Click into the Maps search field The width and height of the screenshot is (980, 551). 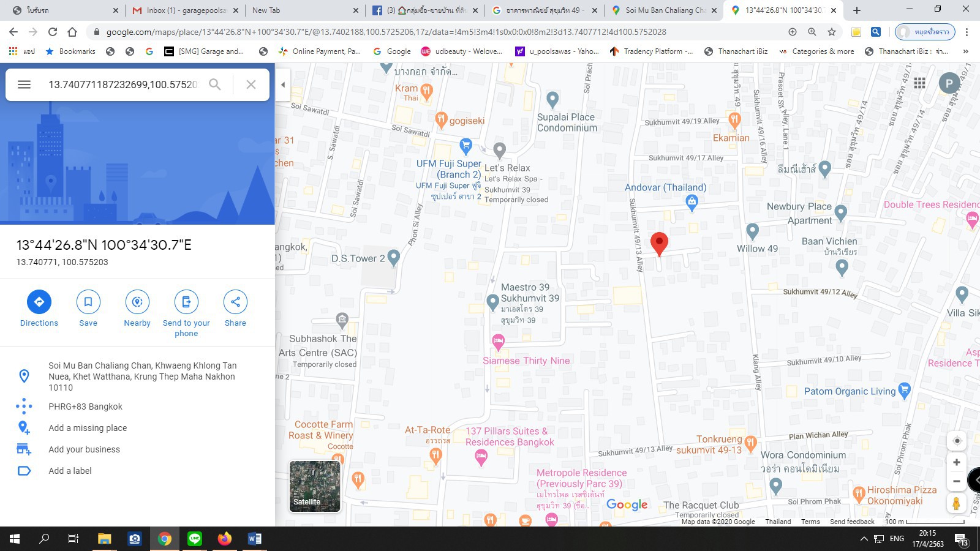click(x=123, y=84)
